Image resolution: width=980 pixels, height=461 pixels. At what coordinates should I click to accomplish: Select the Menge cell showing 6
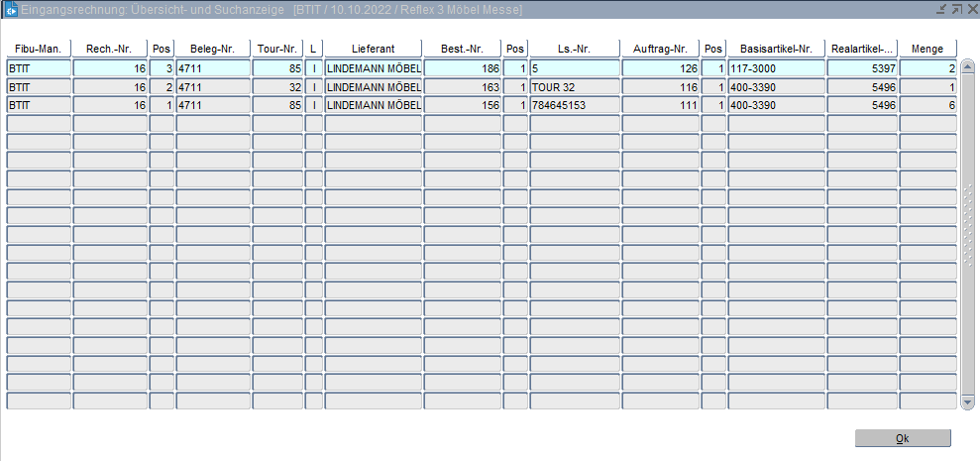click(x=927, y=105)
